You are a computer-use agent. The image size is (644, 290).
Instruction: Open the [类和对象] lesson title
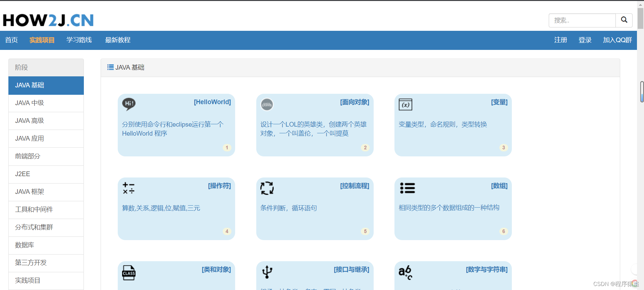coord(216,270)
